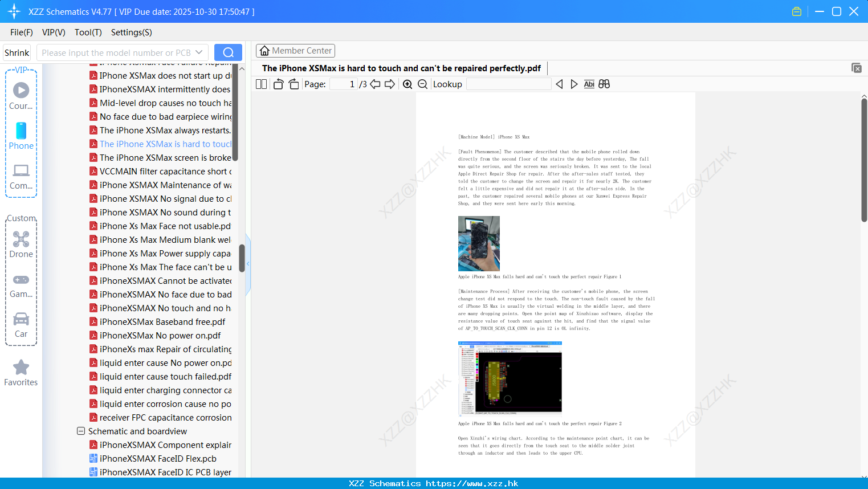Zoom out of the PDF
Screen dimensions: 868x489
click(422, 84)
